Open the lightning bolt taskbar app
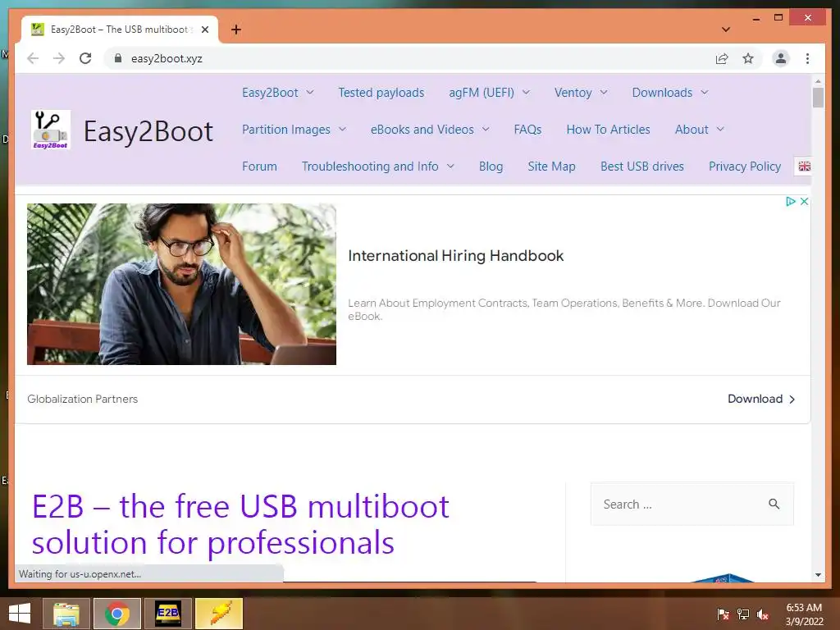 tap(218, 614)
